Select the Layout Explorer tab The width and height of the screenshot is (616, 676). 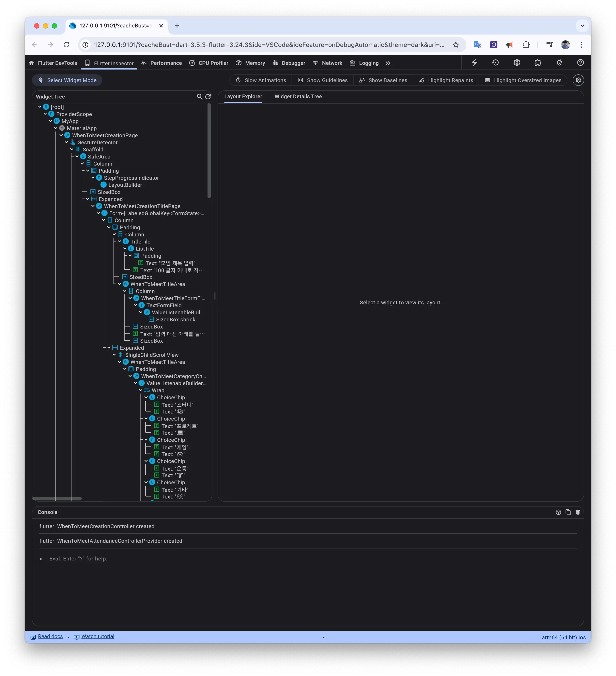click(243, 97)
